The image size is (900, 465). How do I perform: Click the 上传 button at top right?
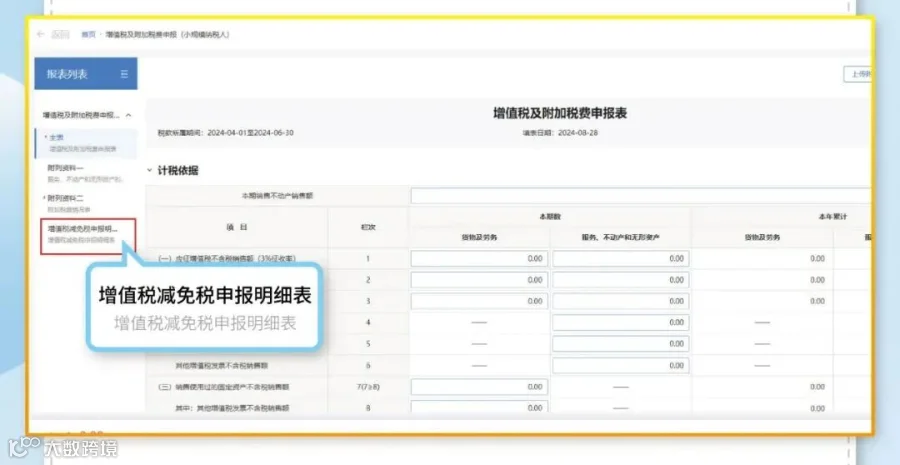[858, 75]
